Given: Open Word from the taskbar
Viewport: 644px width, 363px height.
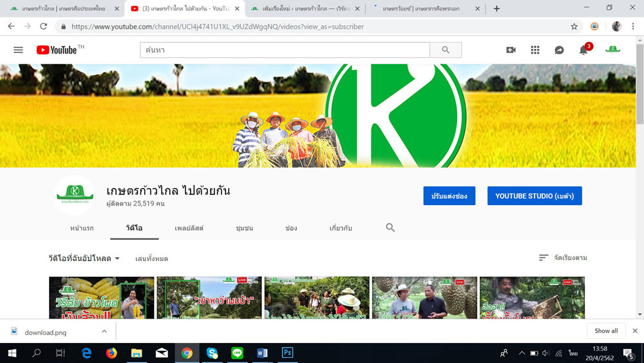Looking at the screenshot, I should tap(262, 353).
